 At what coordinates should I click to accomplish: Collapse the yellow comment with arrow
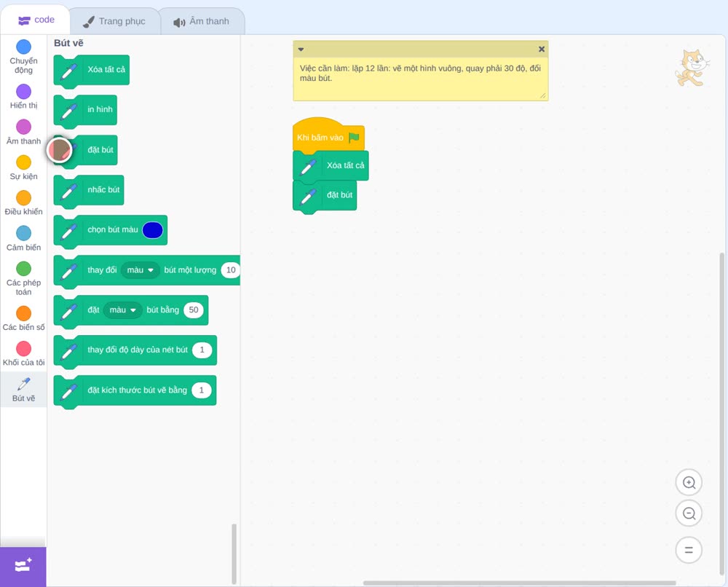[x=301, y=50]
